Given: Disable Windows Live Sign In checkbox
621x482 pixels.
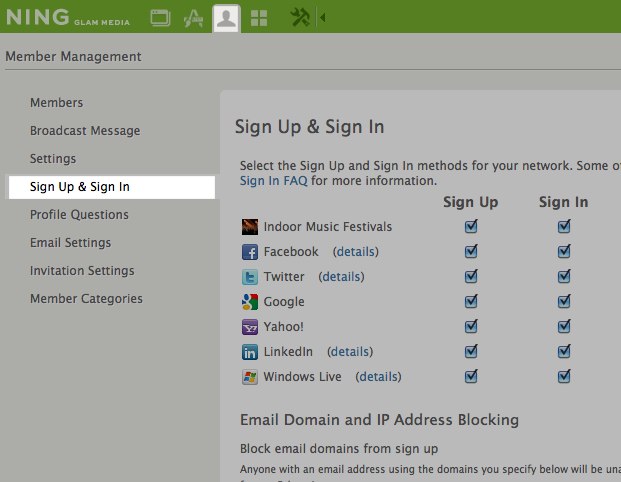Looking at the screenshot, I should [564, 376].
